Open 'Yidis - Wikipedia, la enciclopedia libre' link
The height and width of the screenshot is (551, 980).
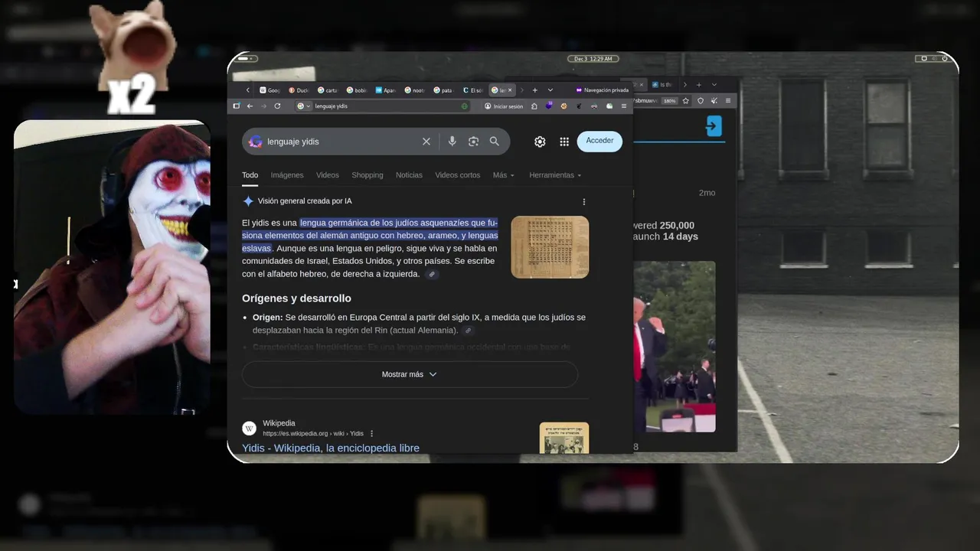(x=331, y=448)
